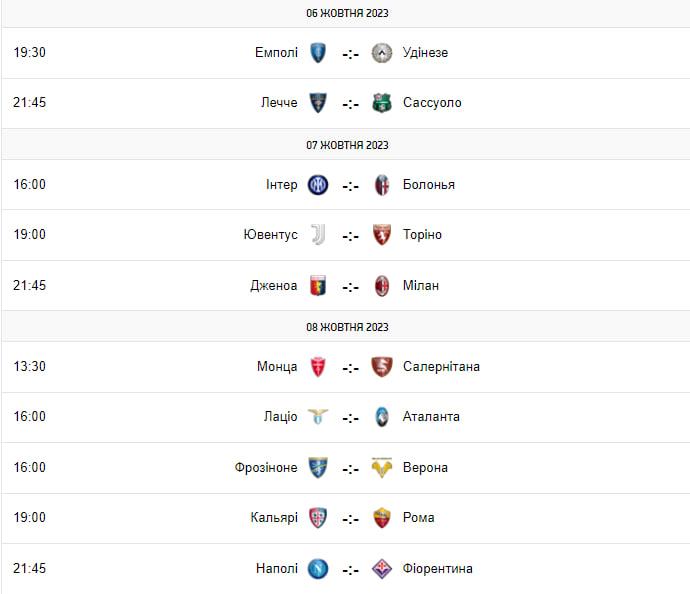Click the Lazio eagle logo
Image resolution: width=690 pixels, height=594 pixels.
tap(318, 416)
